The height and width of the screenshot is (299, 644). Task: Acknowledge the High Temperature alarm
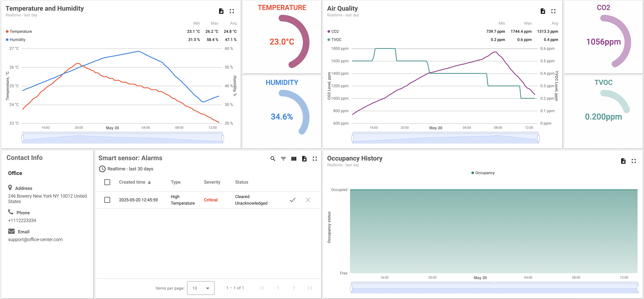[x=293, y=200]
